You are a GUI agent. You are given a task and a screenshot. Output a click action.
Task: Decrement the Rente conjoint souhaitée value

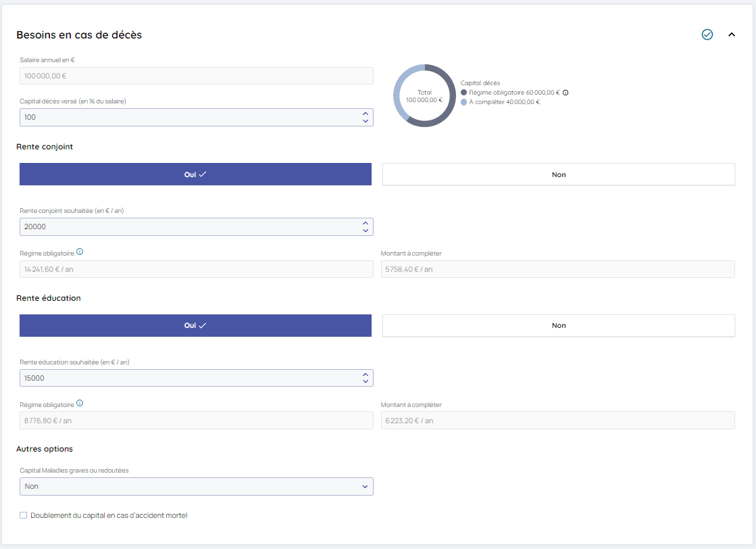tap(366, 231)
